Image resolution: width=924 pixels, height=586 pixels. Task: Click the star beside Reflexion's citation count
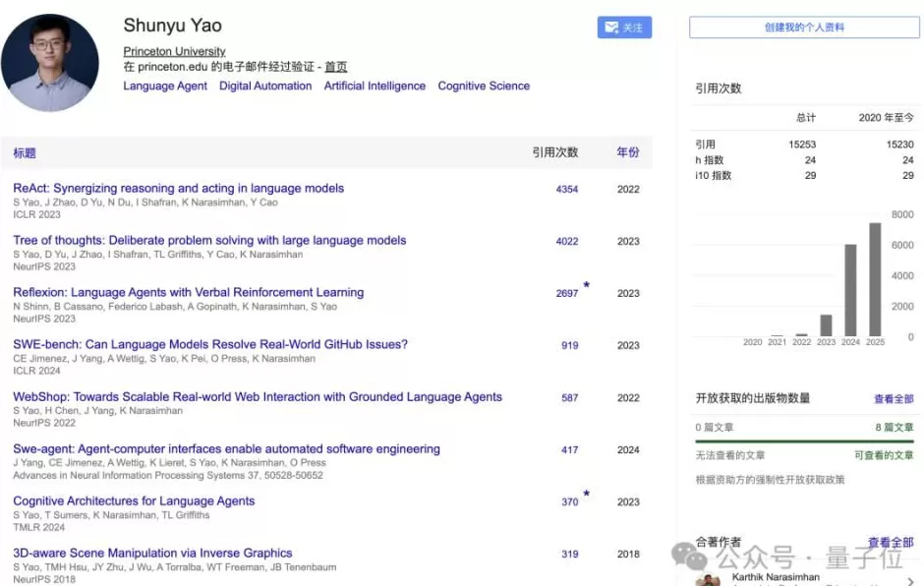pos(586,285)
